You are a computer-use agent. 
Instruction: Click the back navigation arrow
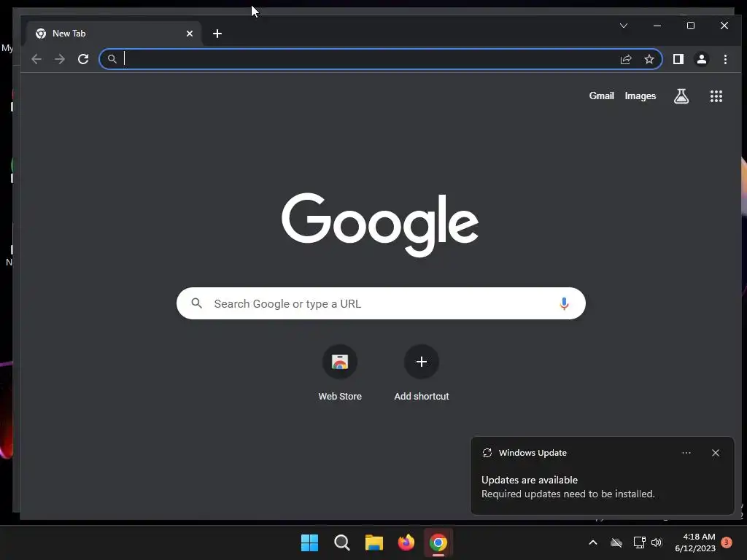[x=36, y=59]
